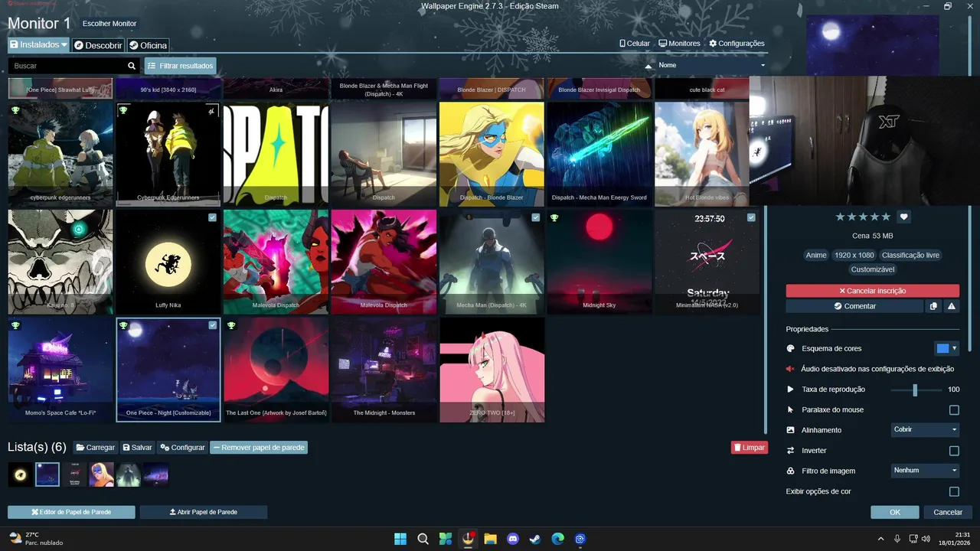
Task: Open Configurações
Action: (737, 44)
